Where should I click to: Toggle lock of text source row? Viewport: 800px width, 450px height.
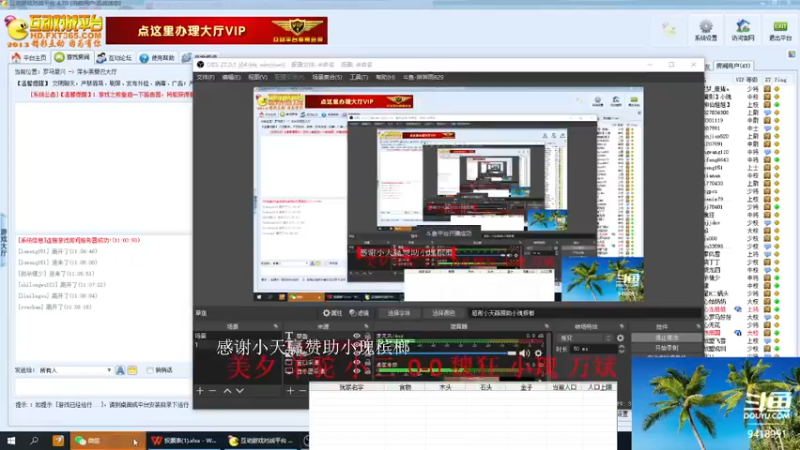[367, 336]
